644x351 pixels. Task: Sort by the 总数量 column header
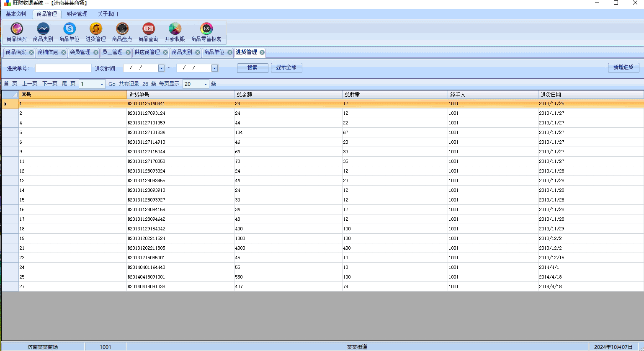click(x=395, y=95)
